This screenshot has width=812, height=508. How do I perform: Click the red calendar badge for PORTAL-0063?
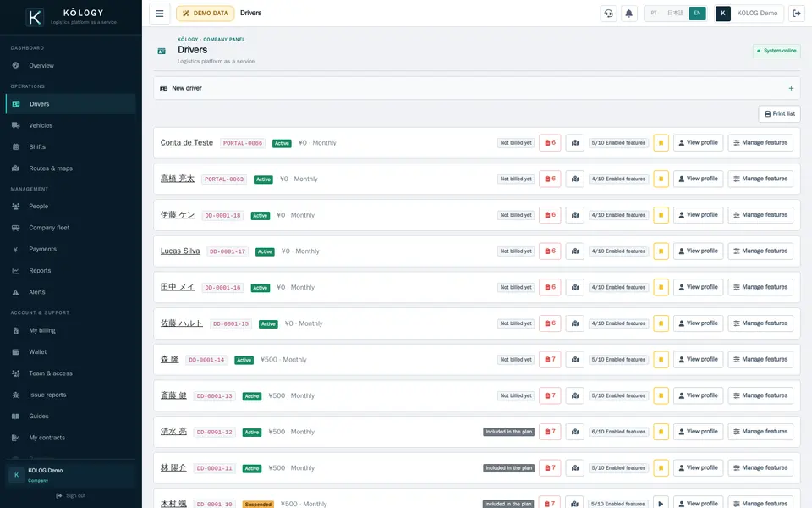coord(550,179)
